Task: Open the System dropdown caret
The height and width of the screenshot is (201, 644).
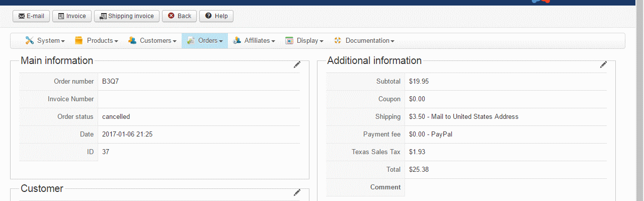Action: (63, 41)
